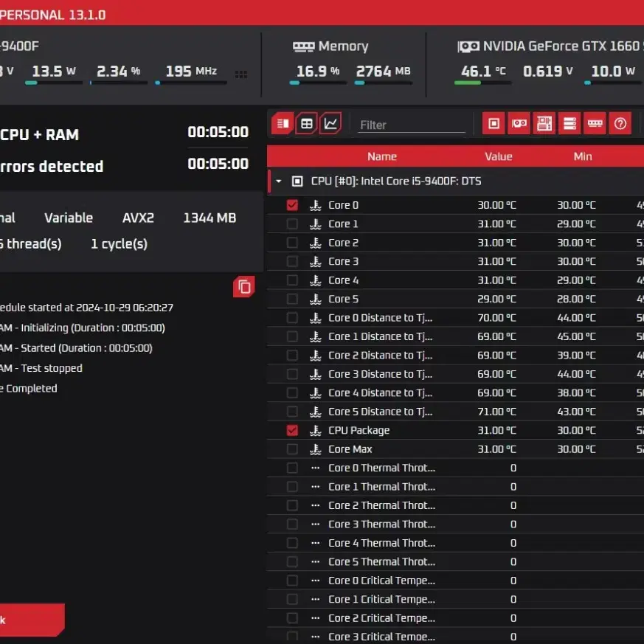The width and height of the screenshot is (644, 644).
Task: Click the dots icon in Core 2 Thermal Throt row
Action: pyautogui.click(x=316, y=505)
